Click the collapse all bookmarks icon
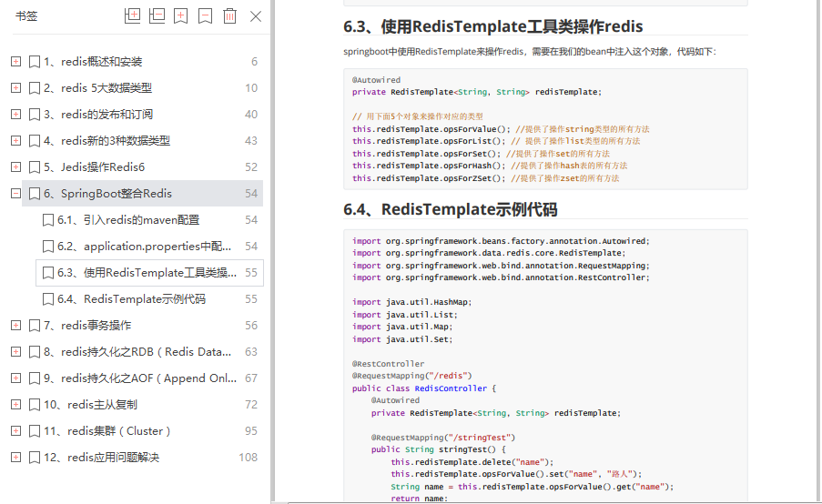Image resolution: width=822 pixels, height=504 pixels. coord(157,16)
